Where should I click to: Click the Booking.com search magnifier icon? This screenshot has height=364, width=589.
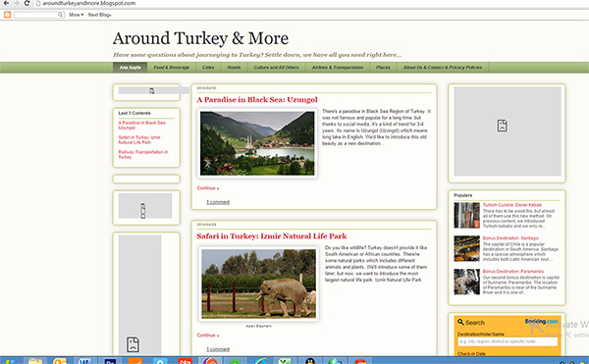coord(460,322)
